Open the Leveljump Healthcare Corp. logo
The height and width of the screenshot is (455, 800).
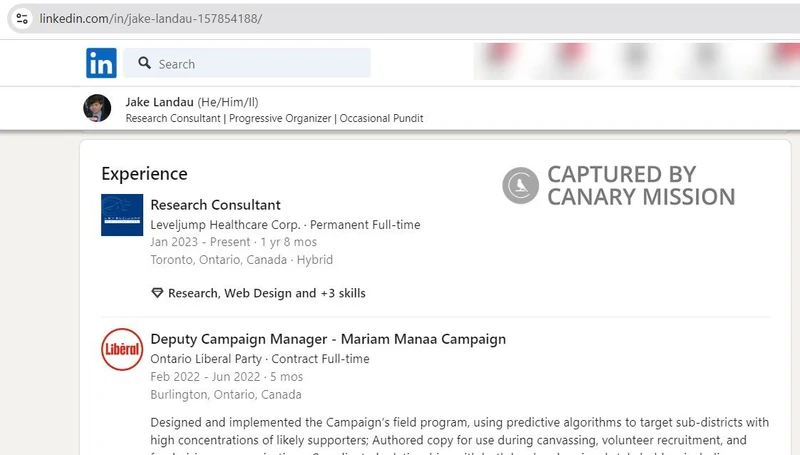[122, 215]
